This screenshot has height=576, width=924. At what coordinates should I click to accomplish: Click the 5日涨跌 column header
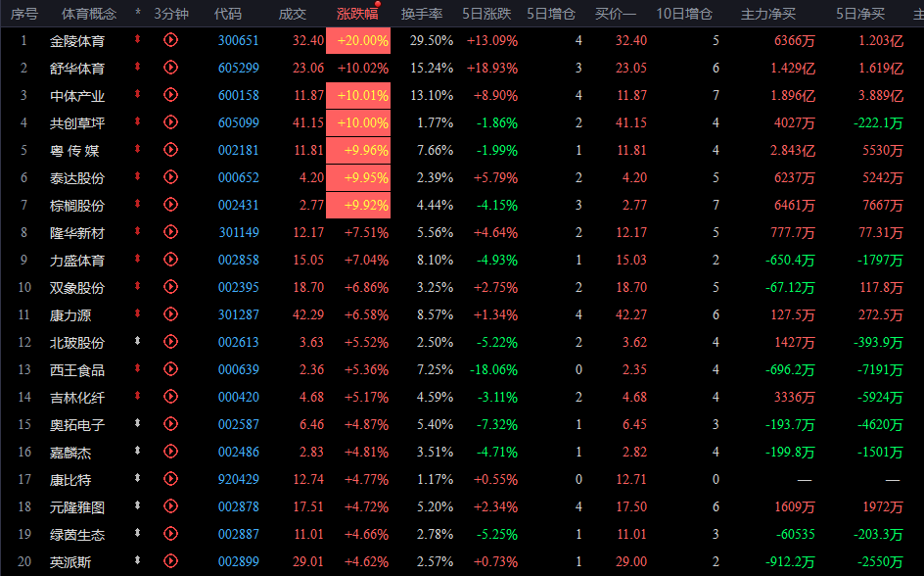pyautogui.click(x=490, y=14)
